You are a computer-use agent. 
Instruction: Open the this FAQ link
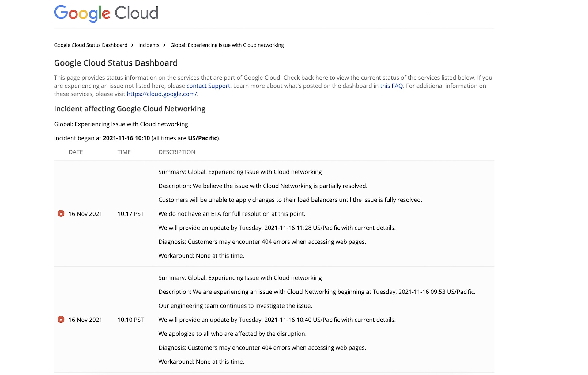391,86
